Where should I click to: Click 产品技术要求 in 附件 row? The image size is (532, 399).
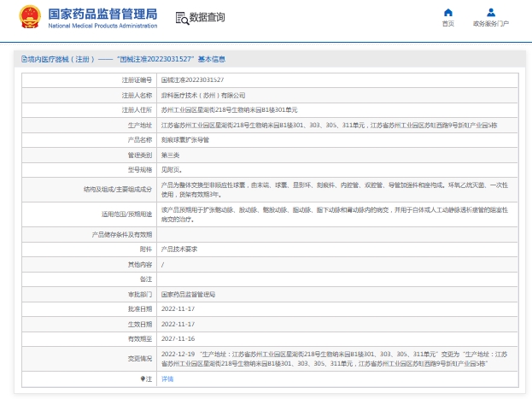pyautogui.click(x=179, y=249)
